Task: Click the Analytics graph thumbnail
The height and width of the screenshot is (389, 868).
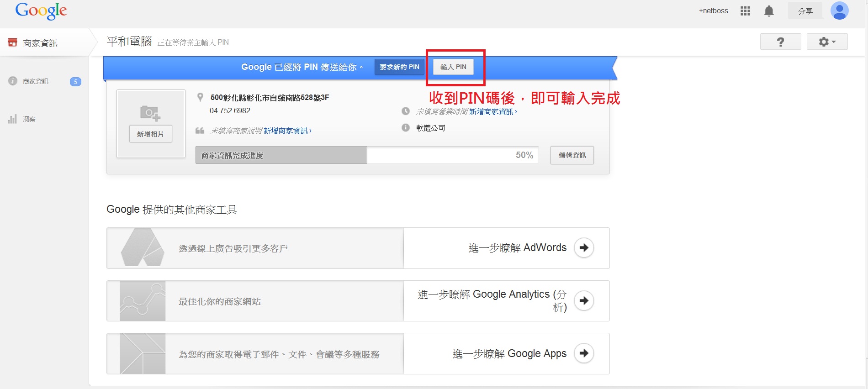Action: tap(143, 301)
